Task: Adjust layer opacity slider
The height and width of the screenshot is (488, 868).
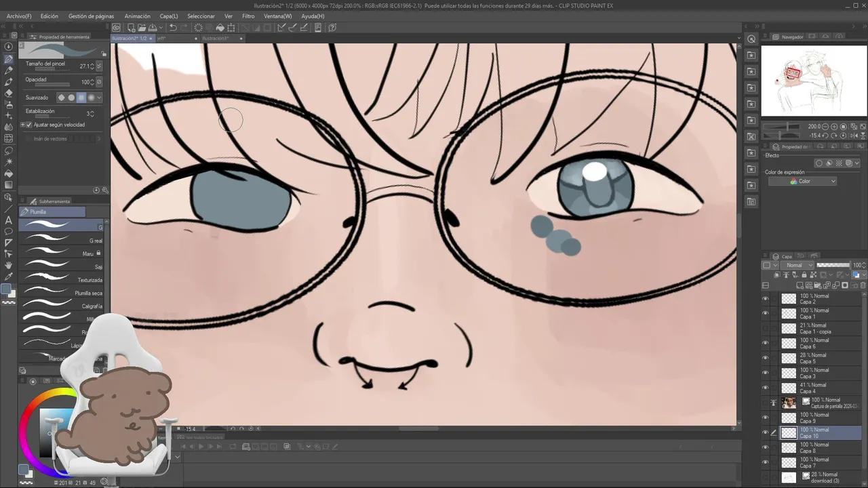Action: click(x=833, y=265)
